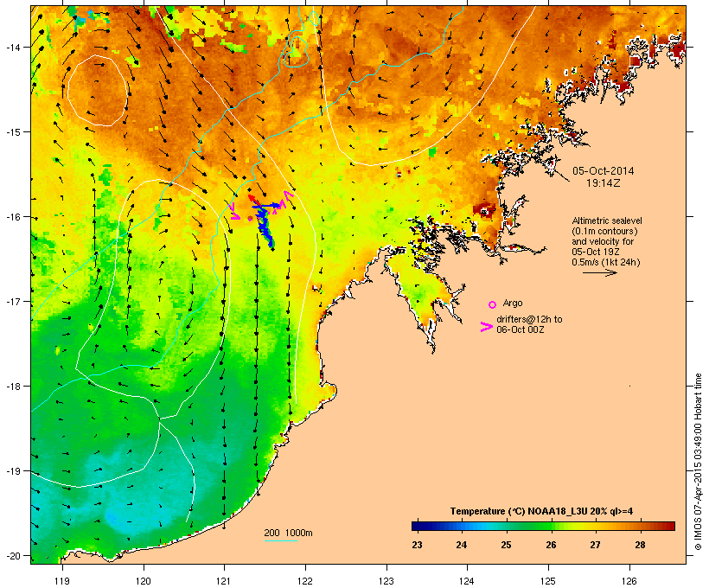Click colorbar tick label 28

tap(640, 545)
